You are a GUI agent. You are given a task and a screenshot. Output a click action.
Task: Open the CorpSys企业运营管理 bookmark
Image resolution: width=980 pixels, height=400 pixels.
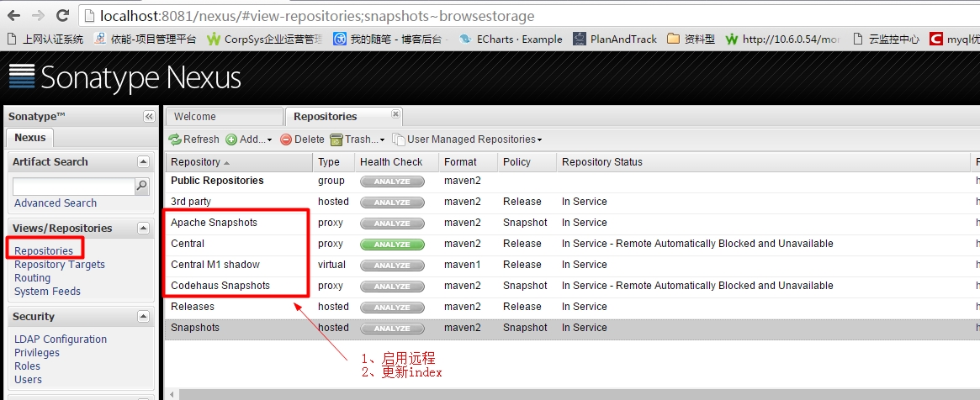coord(265,39)
